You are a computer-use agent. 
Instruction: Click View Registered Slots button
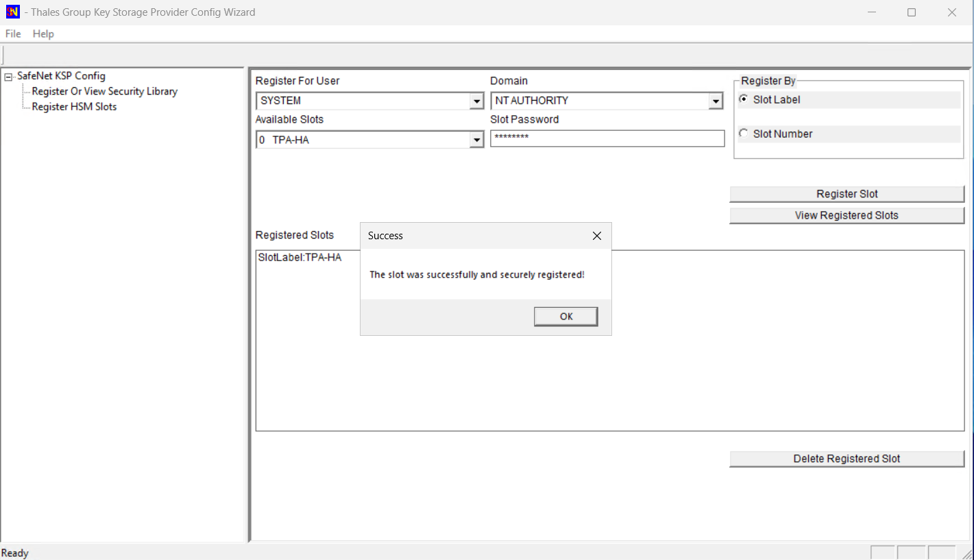click(847, 215)
